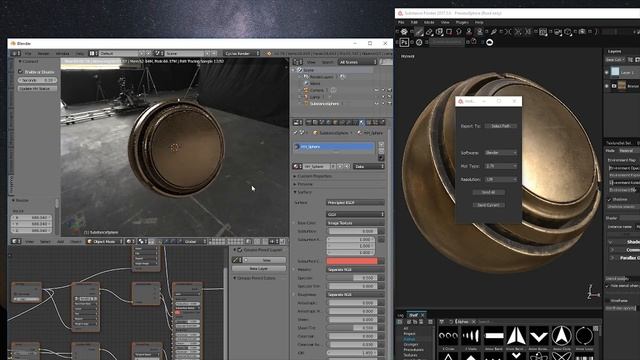Viewport: 640px width, 360px height.
Task: Toggle visibility of the Bronze fill layer
Action: 607,86
